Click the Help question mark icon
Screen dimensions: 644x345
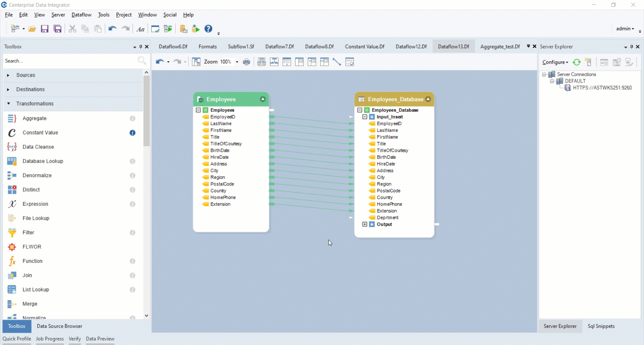(208, 29)
